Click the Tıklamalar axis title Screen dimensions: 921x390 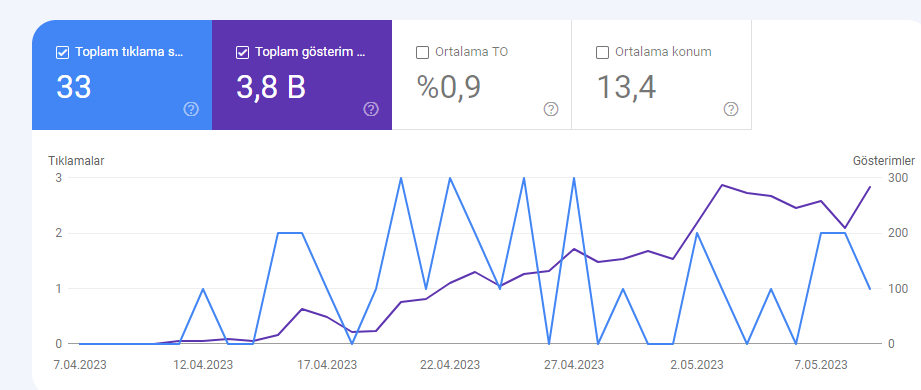click(x=76, y=160)
